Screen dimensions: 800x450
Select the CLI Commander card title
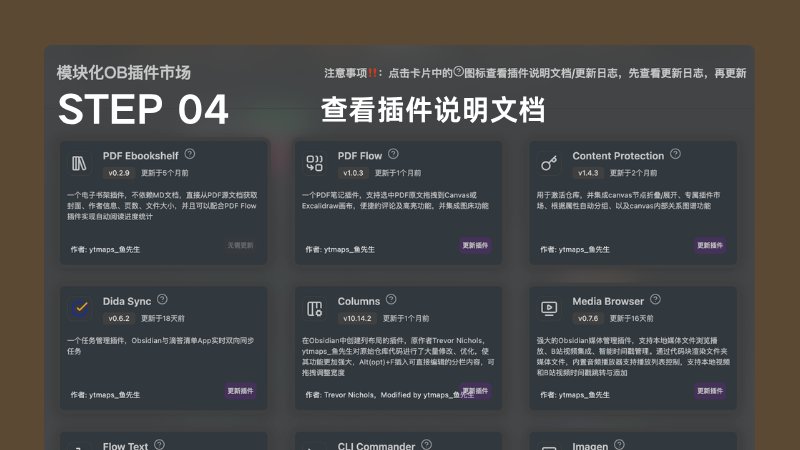tap(376, 446)
